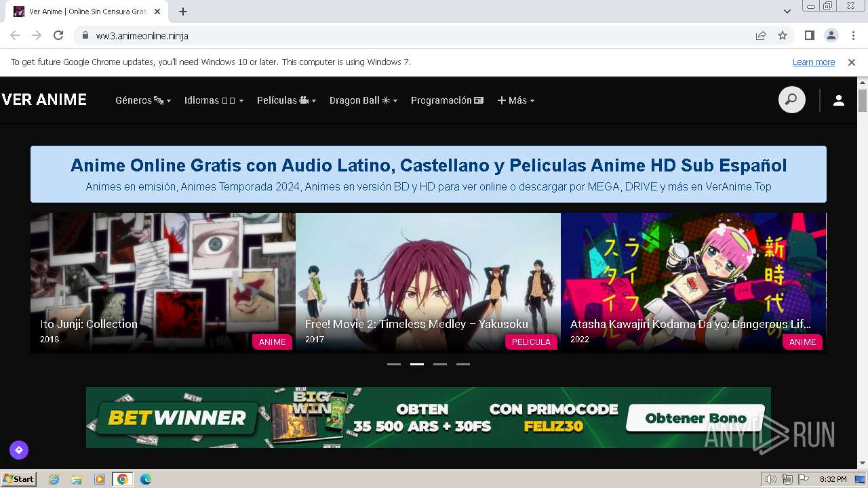Open Internet Explorer from taskbar
The image size is (868, 488).
pos(54,479)
